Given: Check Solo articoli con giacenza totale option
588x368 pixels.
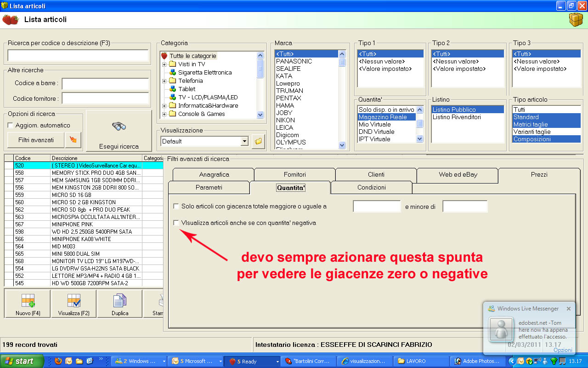Looking at the screenshot, I should [x=176, y=207].
